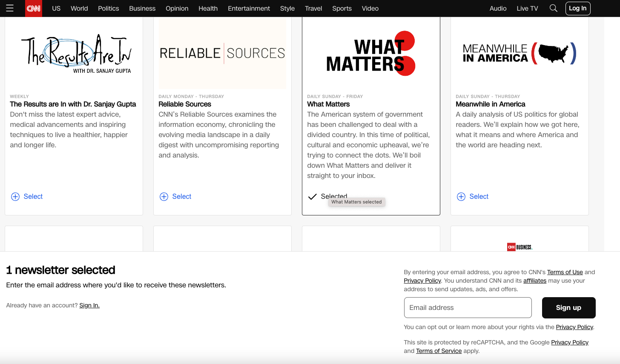Click the Meanwhile in America logo image
This screenshot has width=620, height=364.
click(x=520, y=54)
